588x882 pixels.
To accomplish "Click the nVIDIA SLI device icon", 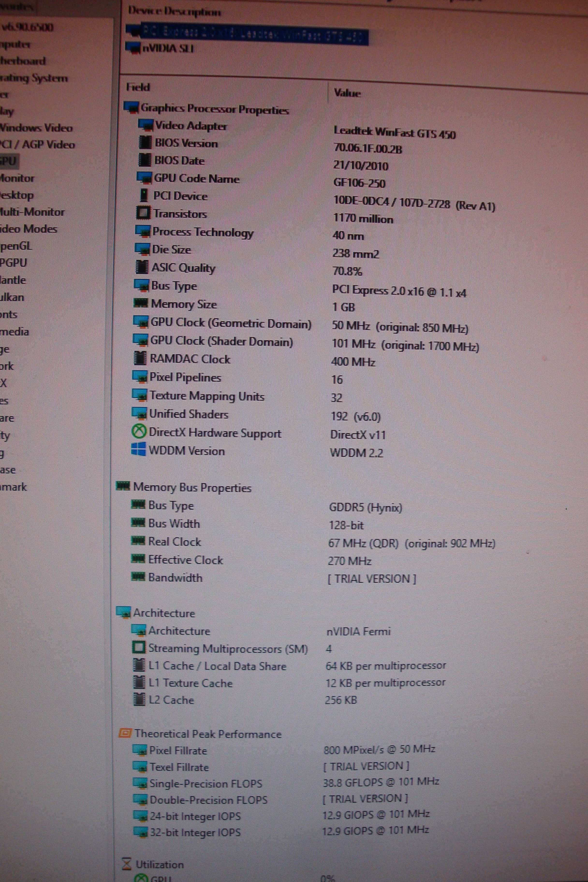I will pos(133,48).
